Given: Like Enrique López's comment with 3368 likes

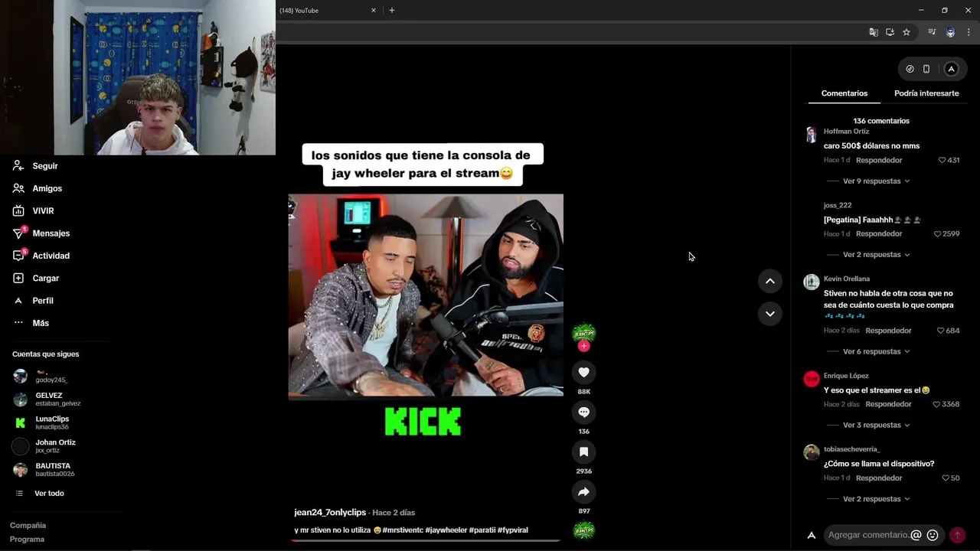Looking at the screenshot, I should click(936, 404).
